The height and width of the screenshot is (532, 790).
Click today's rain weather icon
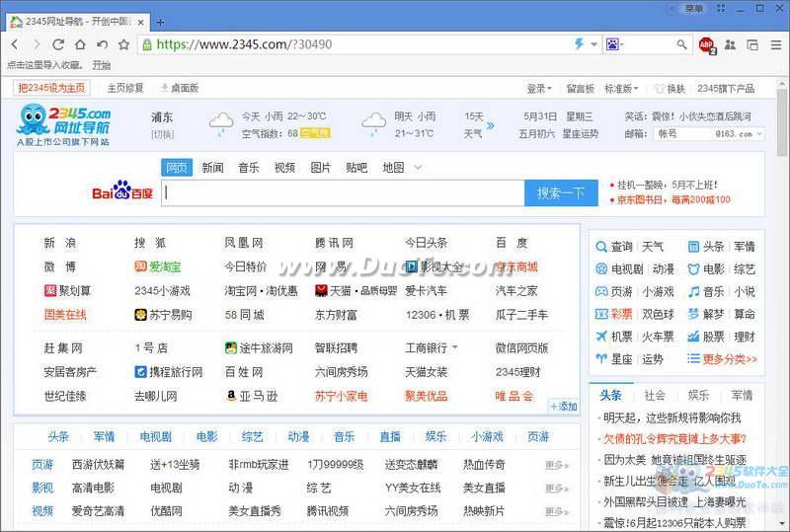(221, 124)
